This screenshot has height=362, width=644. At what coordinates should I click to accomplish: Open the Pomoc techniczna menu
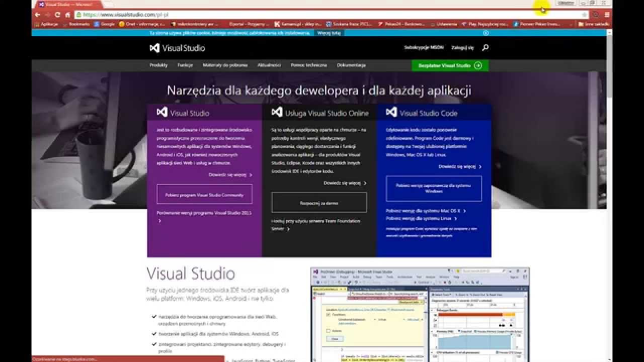click(x=308, y=65)
